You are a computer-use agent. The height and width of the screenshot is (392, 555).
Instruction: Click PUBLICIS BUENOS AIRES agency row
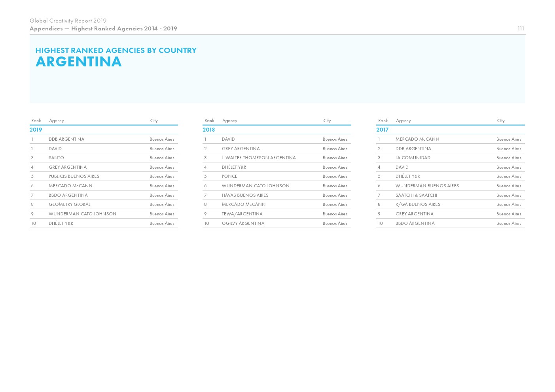point(74,176)
